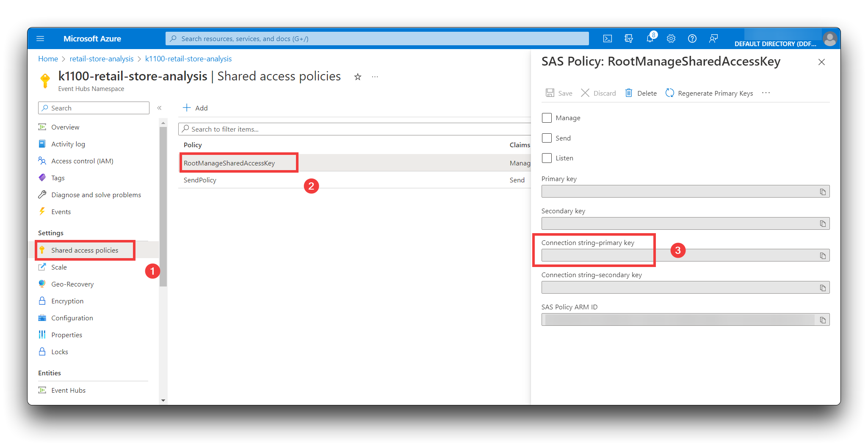
Task: Open the Directories and subscriptions filter icon
Action: 629,39
